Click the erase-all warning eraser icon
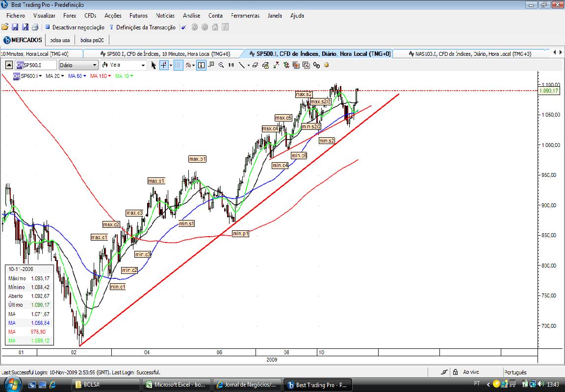This screenshot has height=392, width=565. point(265,65)
